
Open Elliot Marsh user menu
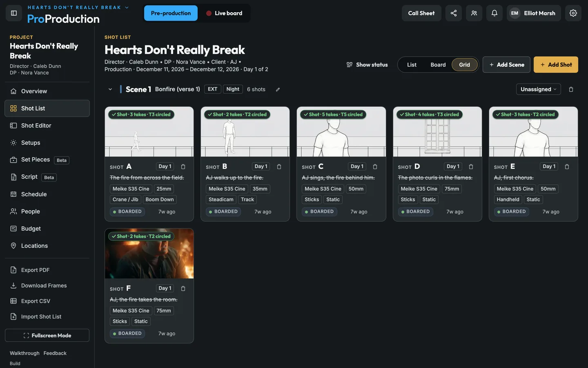tap(534, 13)
